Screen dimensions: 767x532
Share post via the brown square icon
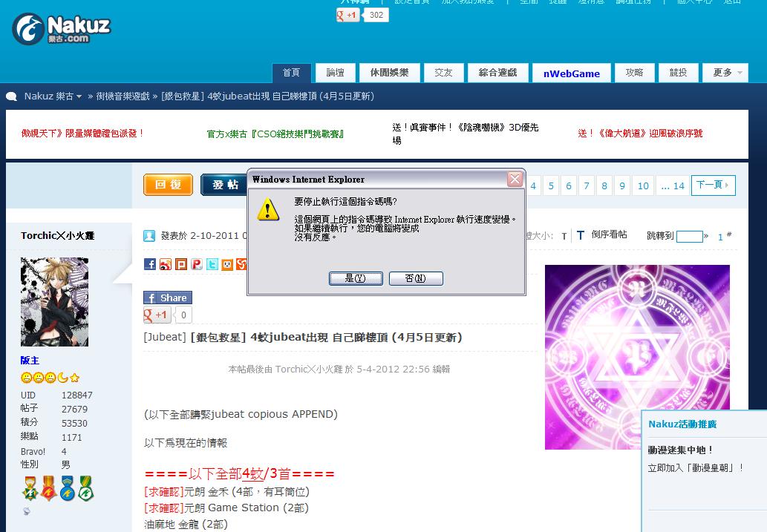click(x=181, y=264)
